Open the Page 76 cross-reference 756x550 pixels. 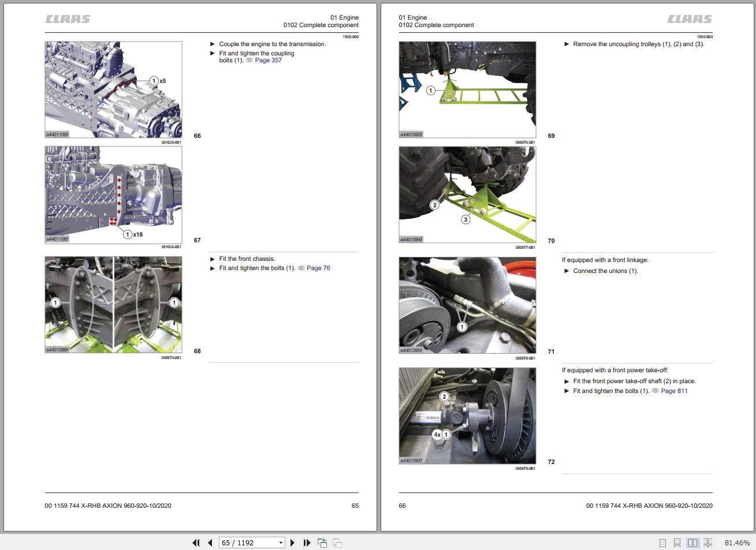click(x=318, y=268)
